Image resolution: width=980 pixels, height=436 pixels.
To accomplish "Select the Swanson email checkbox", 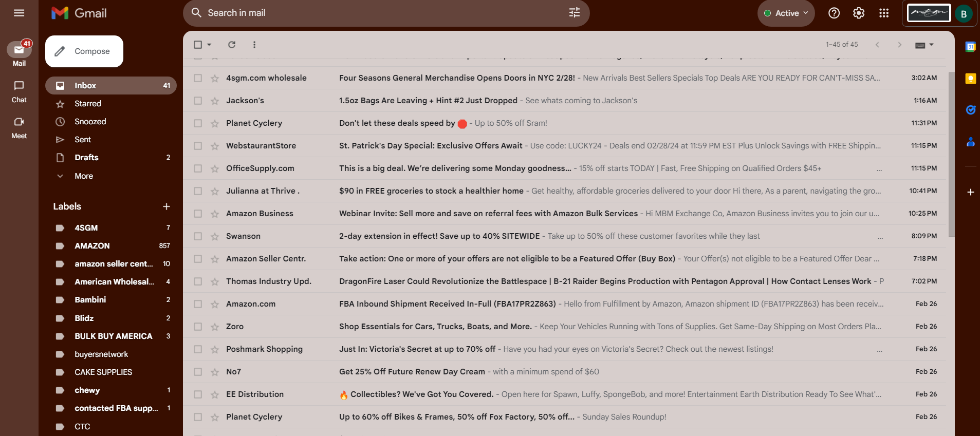I will click(x=198, y=236).
